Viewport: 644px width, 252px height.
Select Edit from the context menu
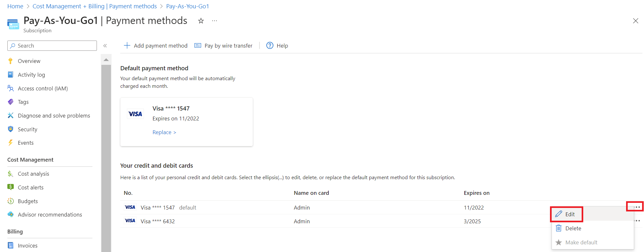pyautogui.click(x=566, y=214)
